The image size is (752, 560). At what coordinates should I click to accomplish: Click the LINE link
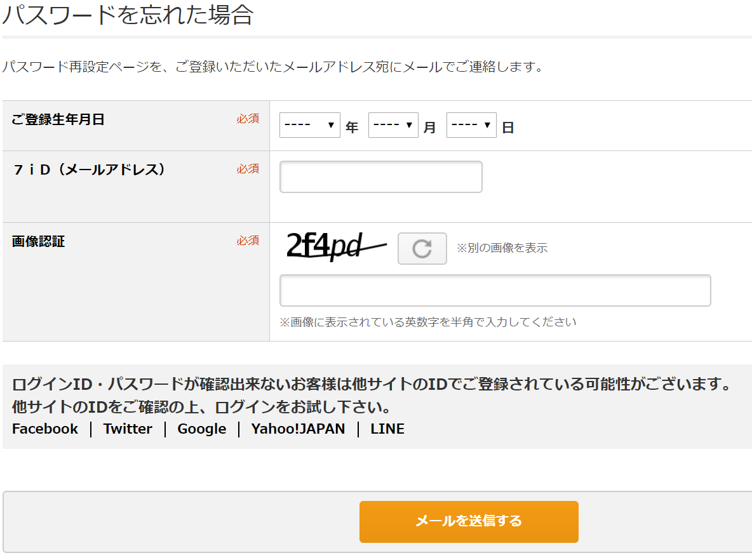387,429
